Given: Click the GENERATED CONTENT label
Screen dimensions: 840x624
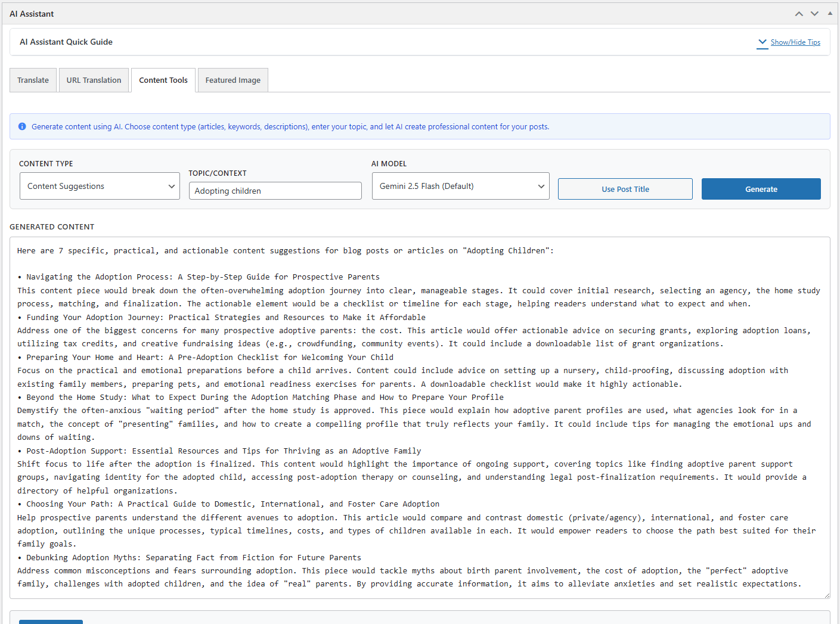Looking at the screenshot, I should point(52,226).
